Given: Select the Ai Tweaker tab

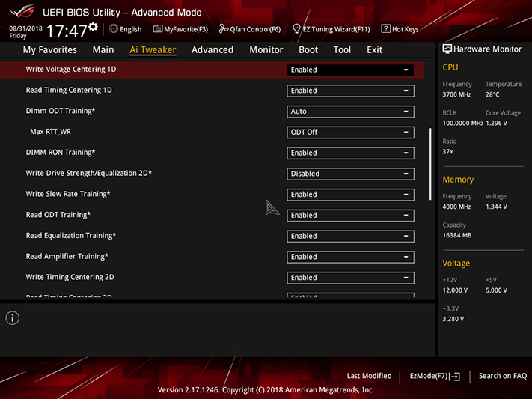Looking at the screenshot, I should coord(153,50).
